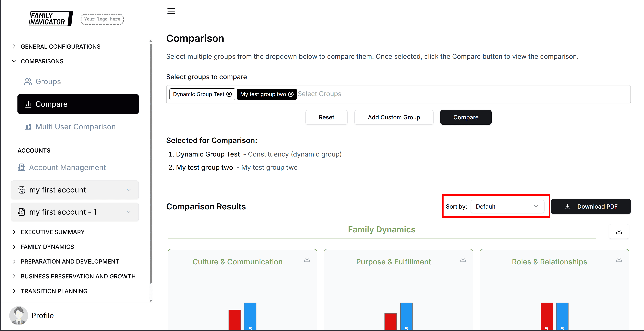The height and width of the screenshot is (331, 644).
Task: Open the Sort by Default dropdown
Action: tap(507, 207)
